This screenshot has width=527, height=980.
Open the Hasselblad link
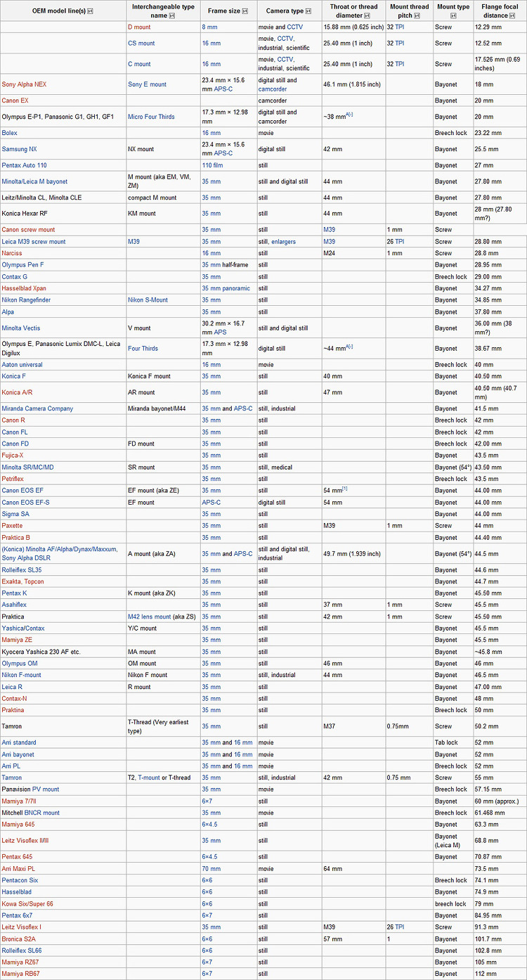point(18,891)
